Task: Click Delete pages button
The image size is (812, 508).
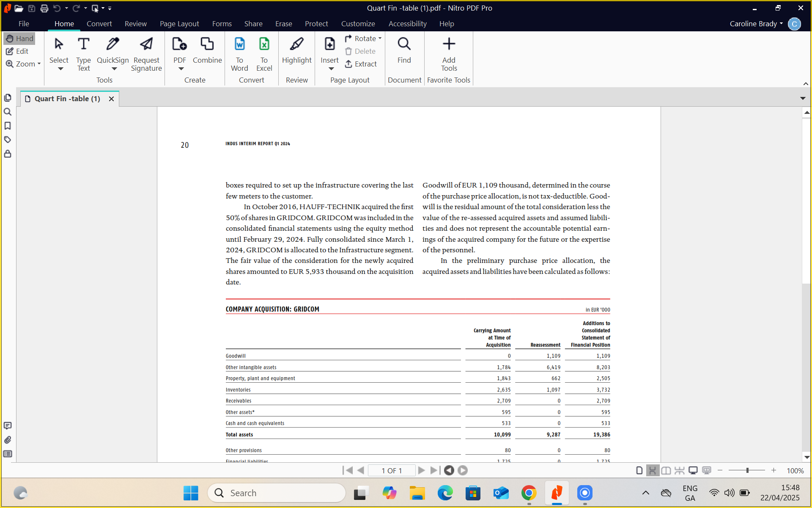Action: (360, 51)
